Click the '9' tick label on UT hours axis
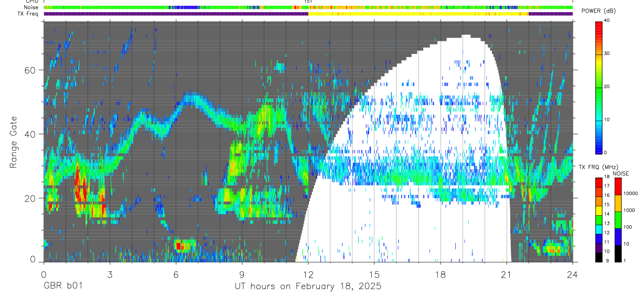The height and width of the screenshot is (297, 644). 242,274
